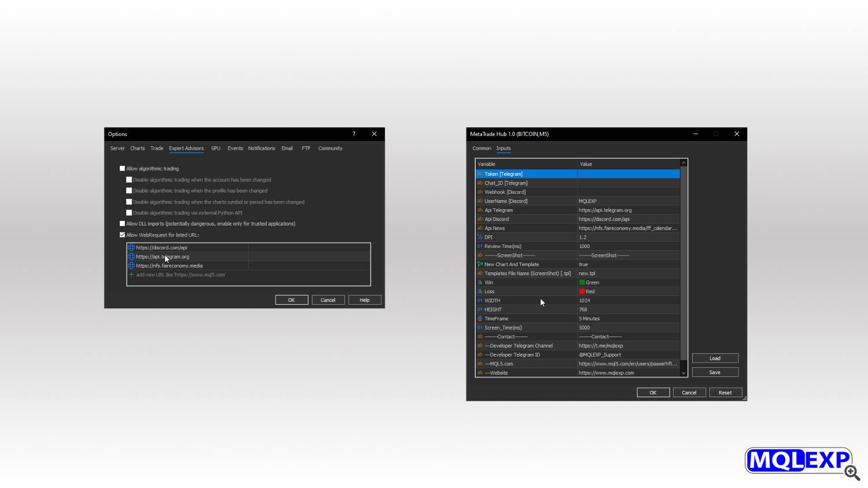Image resolution: width=868 pixels, height=488 pixels.
Task: Click the empty value cell for Webhook [Discord]
Action: [628, 192]
